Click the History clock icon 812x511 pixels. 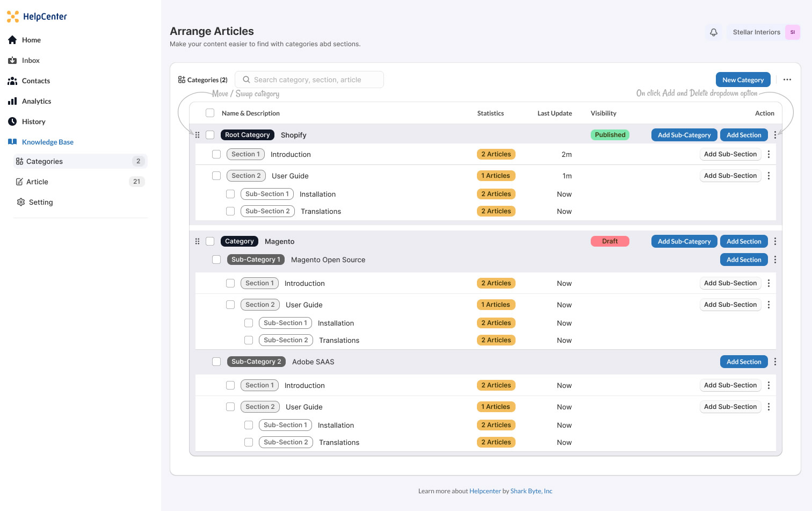(x=12, y=121)
